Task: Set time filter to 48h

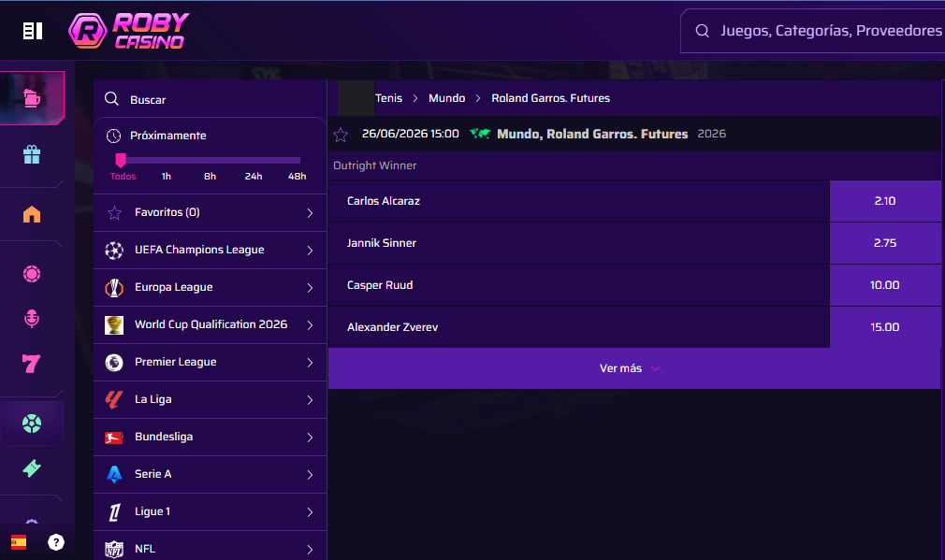Action: pyautogui.click(x=298, y=177)
